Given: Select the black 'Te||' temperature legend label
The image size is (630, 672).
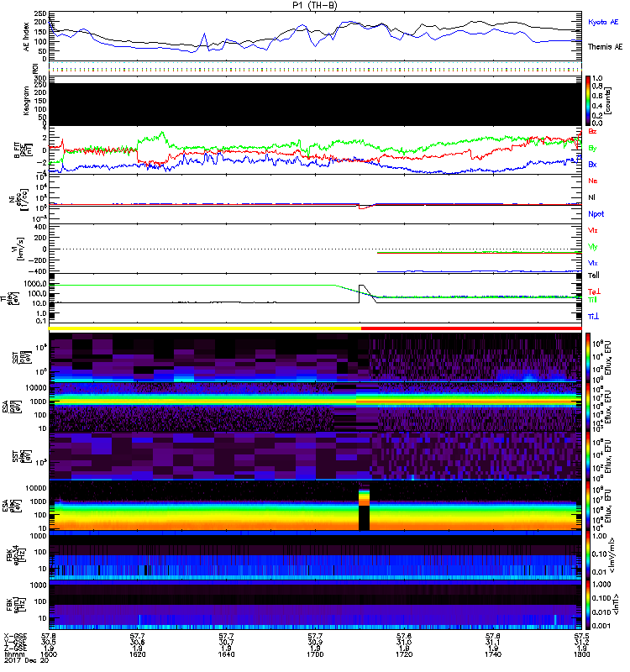Looking at the screenshot, I should pyautogui.click(x=594, y=276).
